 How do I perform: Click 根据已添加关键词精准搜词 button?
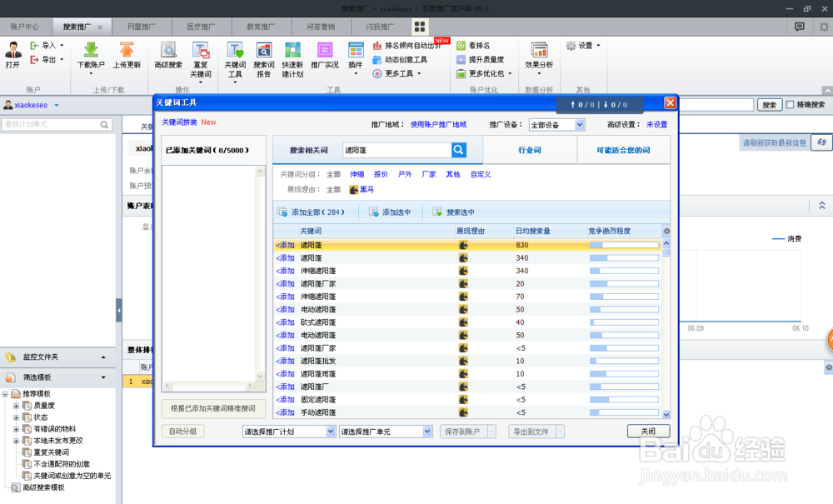213,408
